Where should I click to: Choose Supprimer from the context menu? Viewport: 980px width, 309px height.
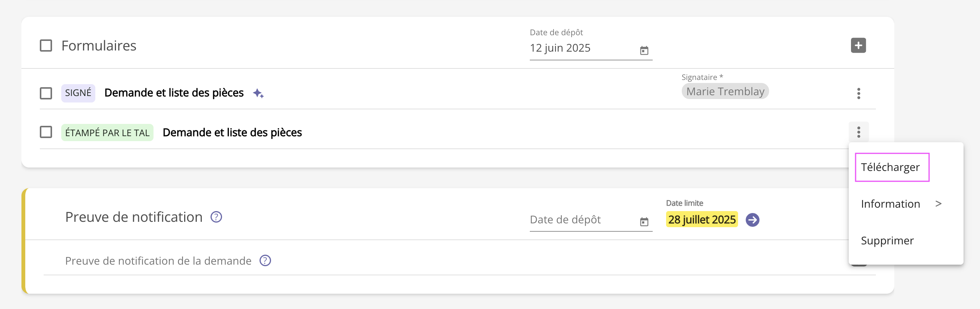pos(887,241)
